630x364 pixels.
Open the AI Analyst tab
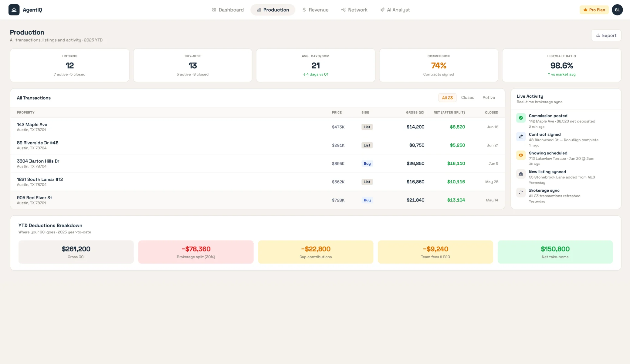point(395,10)
